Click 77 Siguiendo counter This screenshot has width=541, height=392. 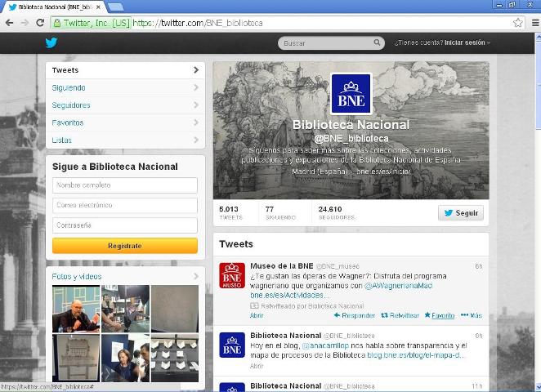280,212
